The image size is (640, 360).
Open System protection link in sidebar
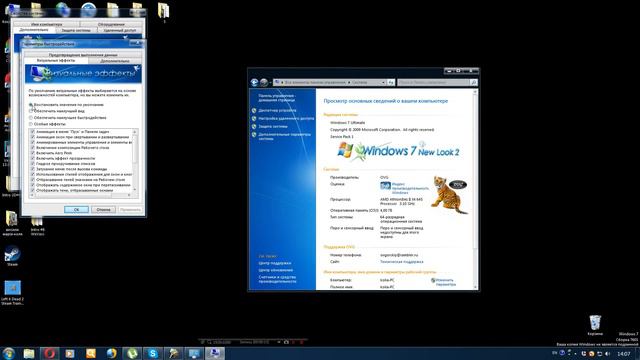(273, 127)
